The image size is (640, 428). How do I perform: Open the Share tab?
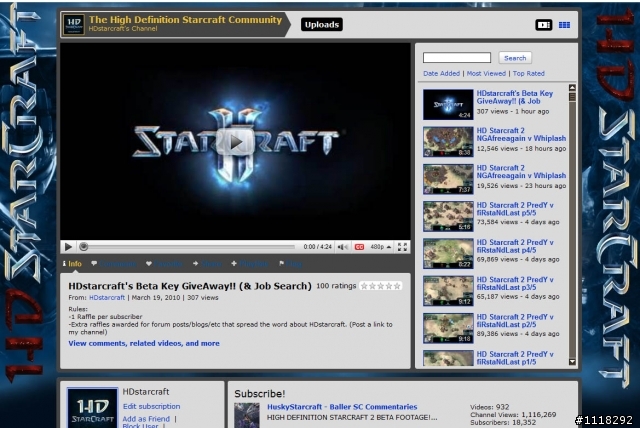[207, 264]
